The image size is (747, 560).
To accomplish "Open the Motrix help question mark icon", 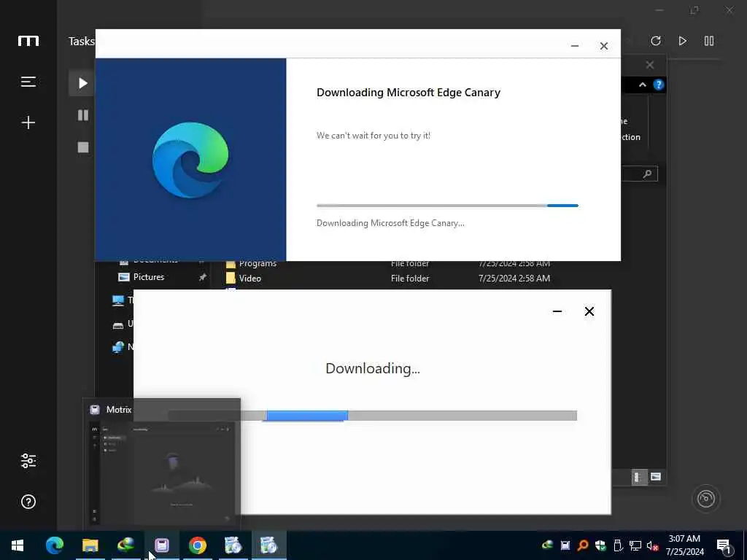I will (28, 502).
